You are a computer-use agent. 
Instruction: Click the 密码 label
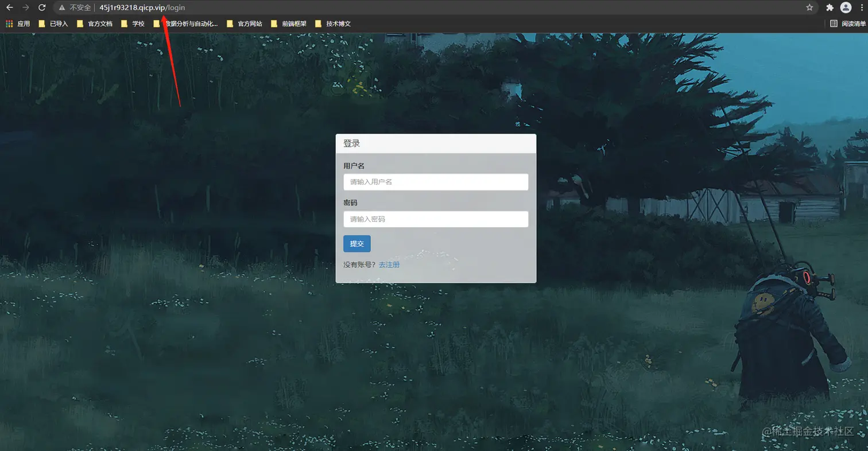click(x=350, y=203)
